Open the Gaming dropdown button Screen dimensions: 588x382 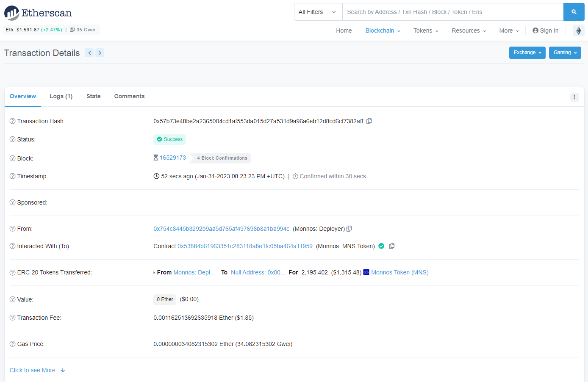point(565,53)
